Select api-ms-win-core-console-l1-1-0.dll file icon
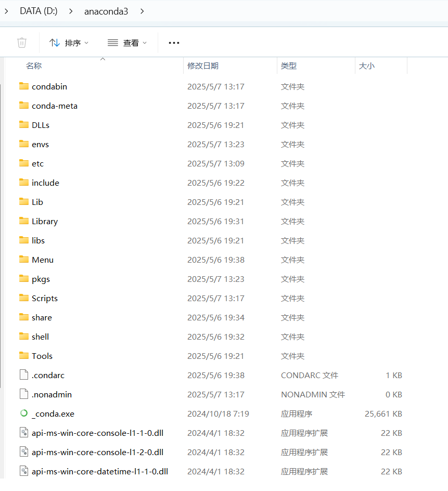Screen dimensions: 448x491 24,432
